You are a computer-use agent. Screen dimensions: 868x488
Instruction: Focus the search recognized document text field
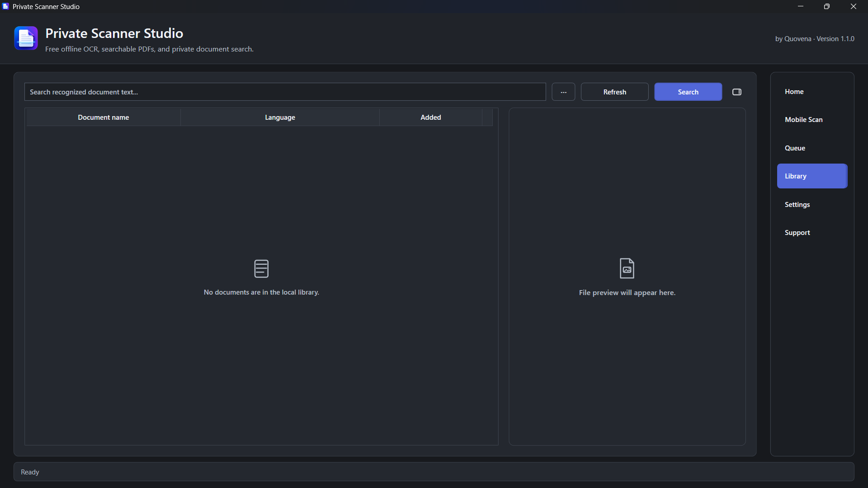(x=285, y=92)
